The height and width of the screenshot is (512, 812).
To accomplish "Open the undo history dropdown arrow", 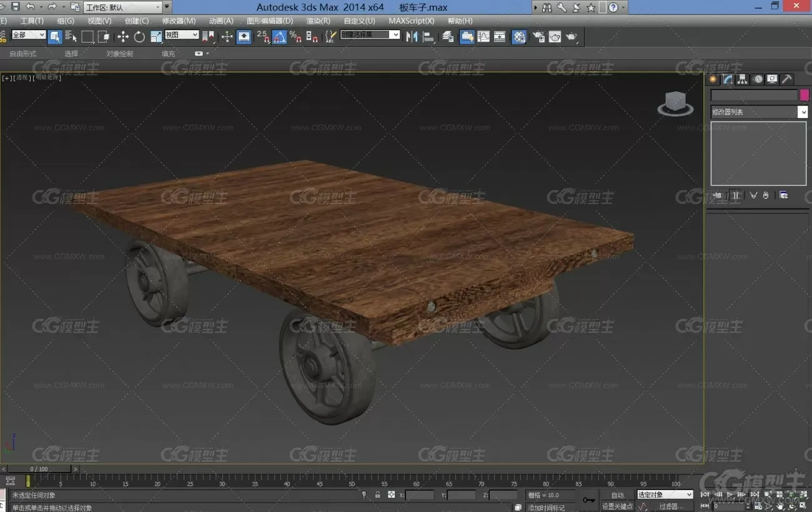I will coord(41,8).
